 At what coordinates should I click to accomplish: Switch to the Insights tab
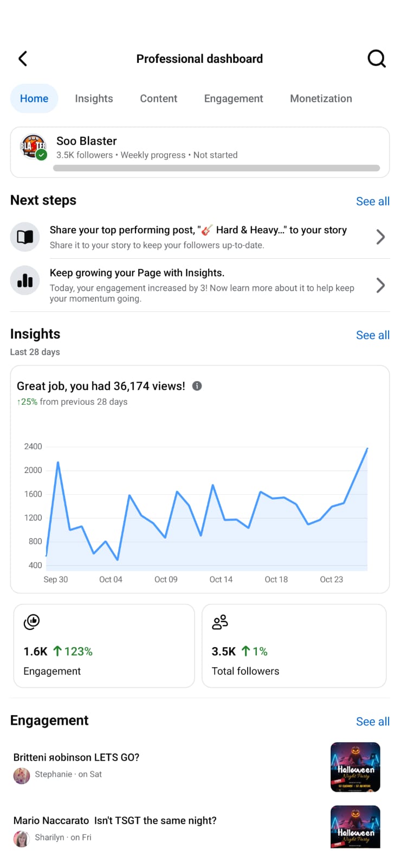coord(94,99)
